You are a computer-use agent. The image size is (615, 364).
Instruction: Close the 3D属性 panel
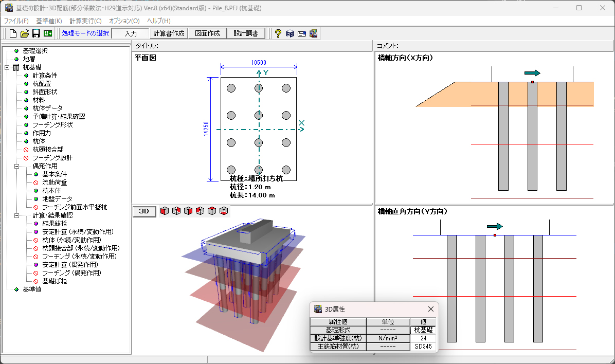(431, 309)
